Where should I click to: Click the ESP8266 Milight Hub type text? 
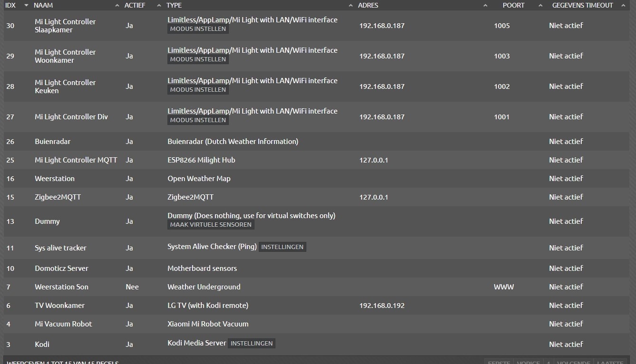(201, 160)
